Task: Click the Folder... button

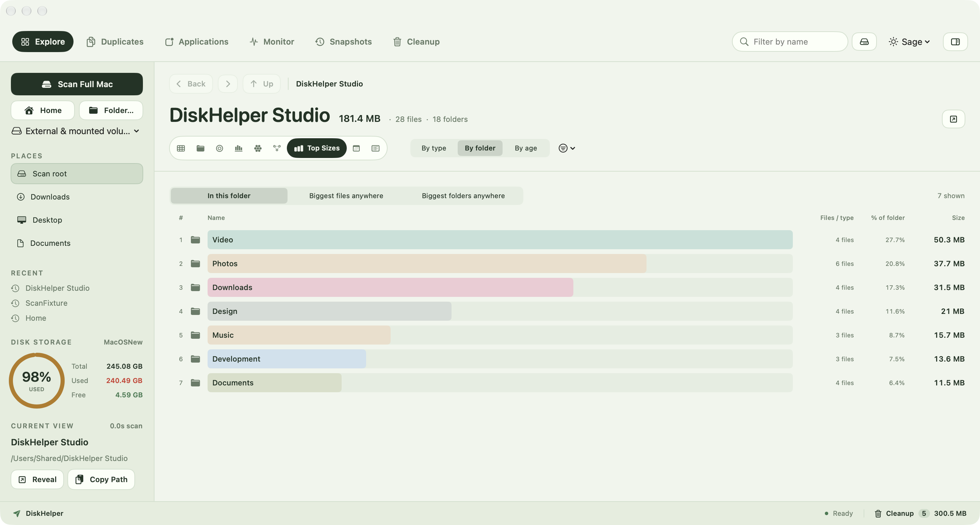Action: coord(111,110)
